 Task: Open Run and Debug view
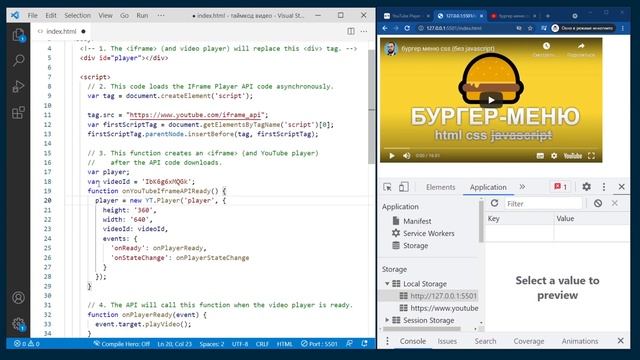18,87
